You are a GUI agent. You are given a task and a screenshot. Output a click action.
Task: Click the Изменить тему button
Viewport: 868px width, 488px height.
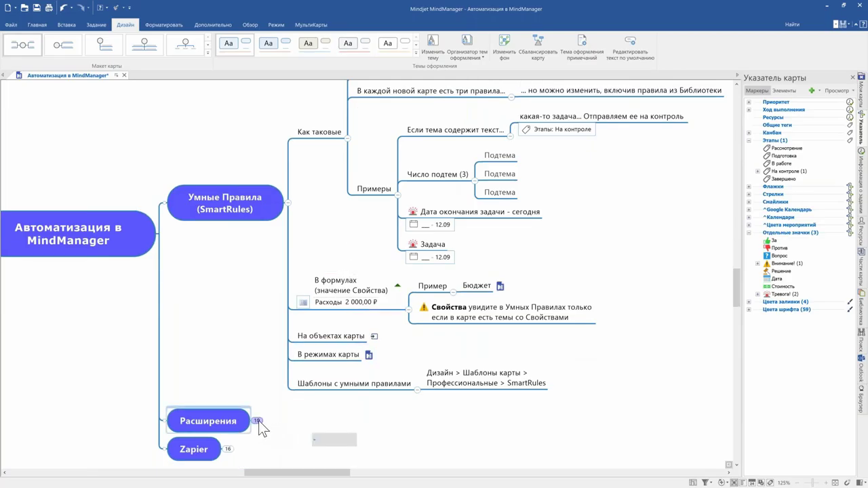tap(433, 47)
